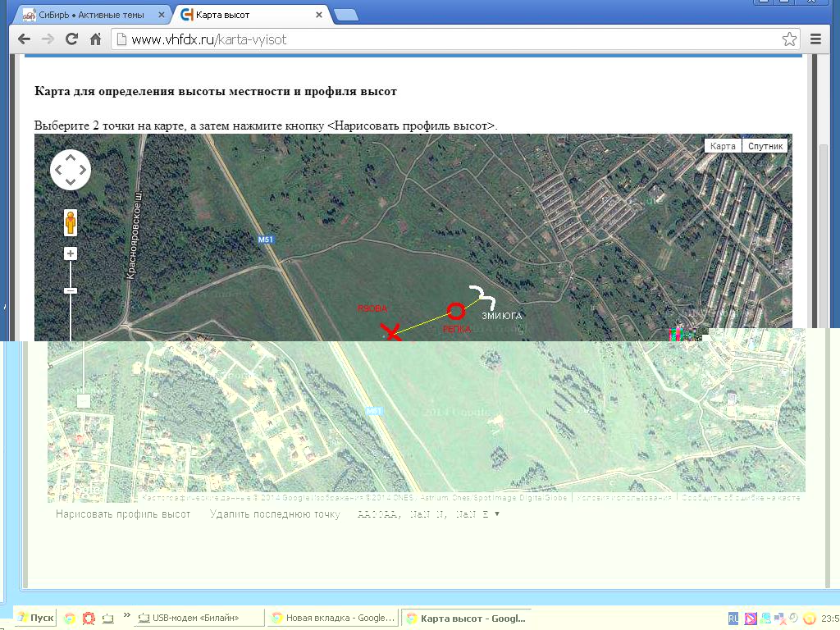Click the map zoom slider minus handle
This screenshot has width=840, height=630.
[71, 290]
